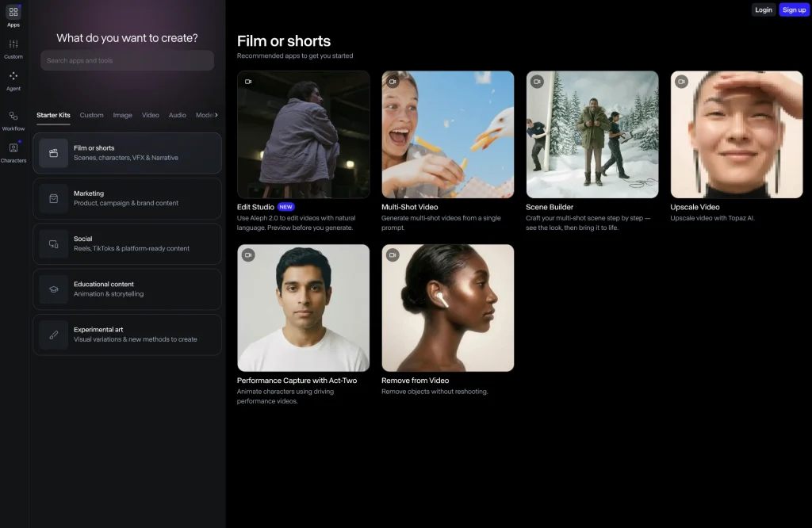Focus the Search apps and tools field

click(128, 60)
